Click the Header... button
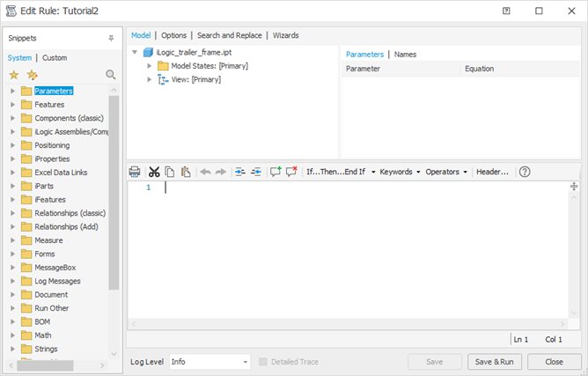 point(492,172)
